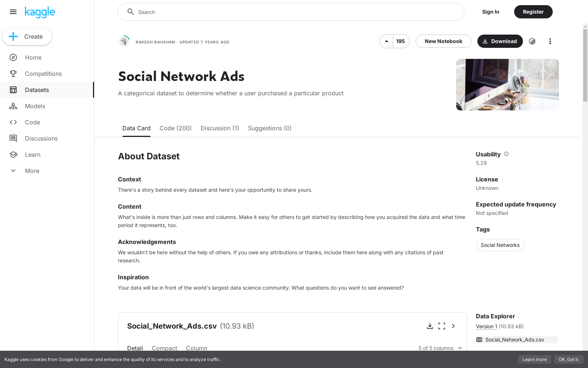Click the About Dataset heading
The height and width of the screenshot is (368, 588).
pyautogui.click(x=149, y=156)
